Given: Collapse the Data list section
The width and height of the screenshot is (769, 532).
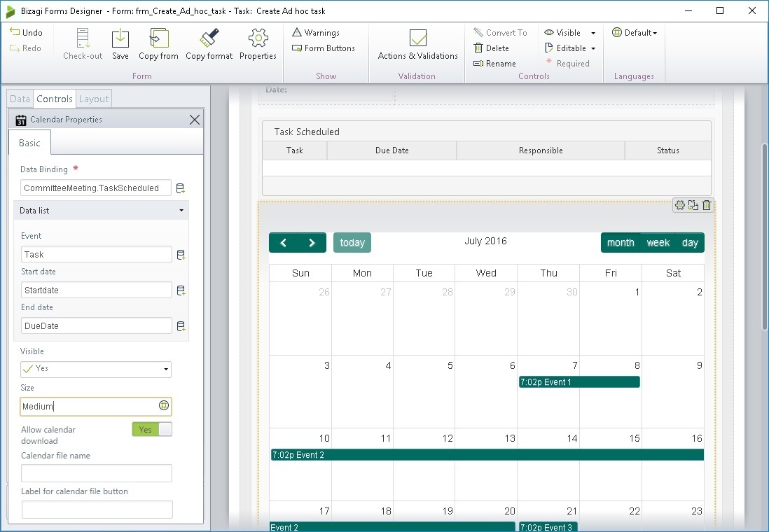Looking at the screenshot, I should coord(181,210).
